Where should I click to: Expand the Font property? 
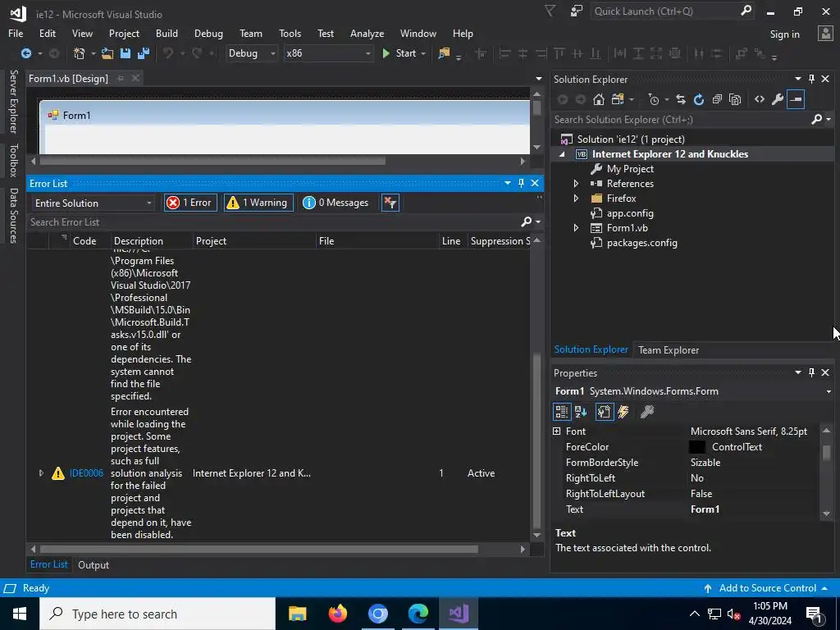point(557,431)
